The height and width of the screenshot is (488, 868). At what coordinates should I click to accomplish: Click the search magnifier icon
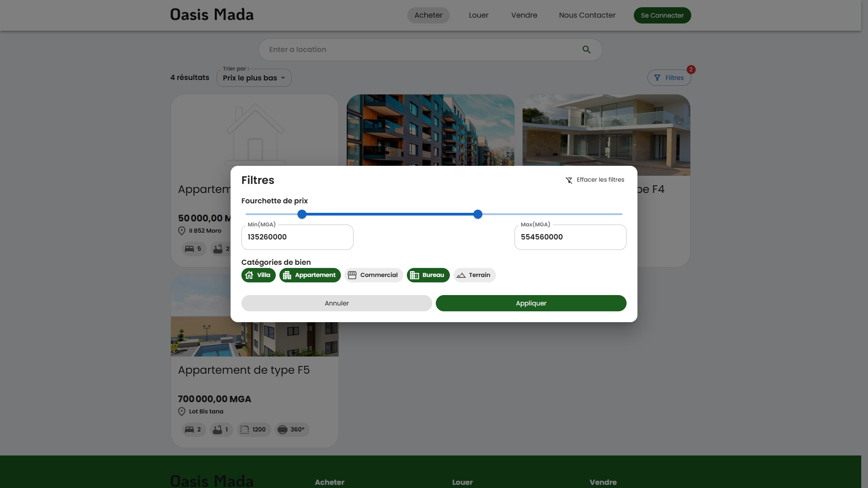coord(586,50)
